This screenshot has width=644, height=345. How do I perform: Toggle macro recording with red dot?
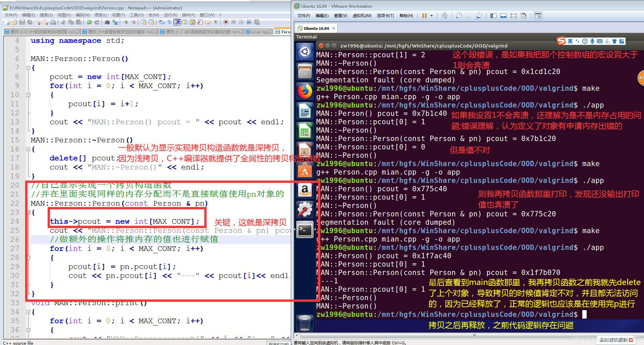[226, 22]
